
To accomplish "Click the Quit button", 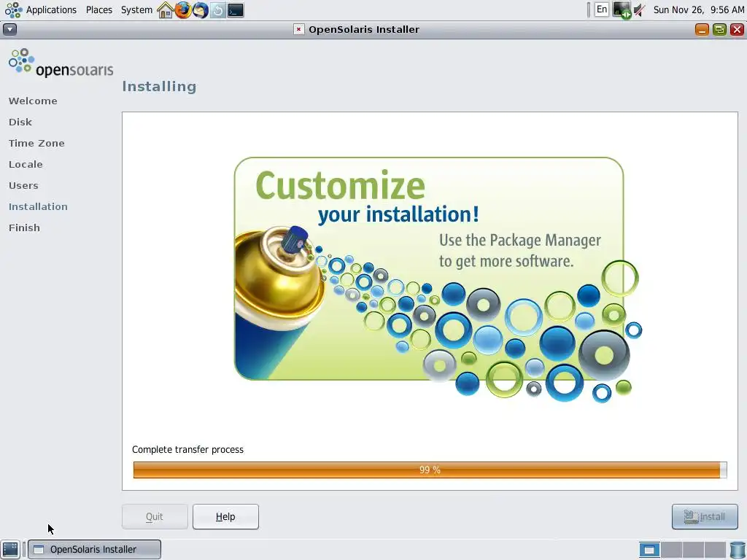I will (x=155, y=517).
